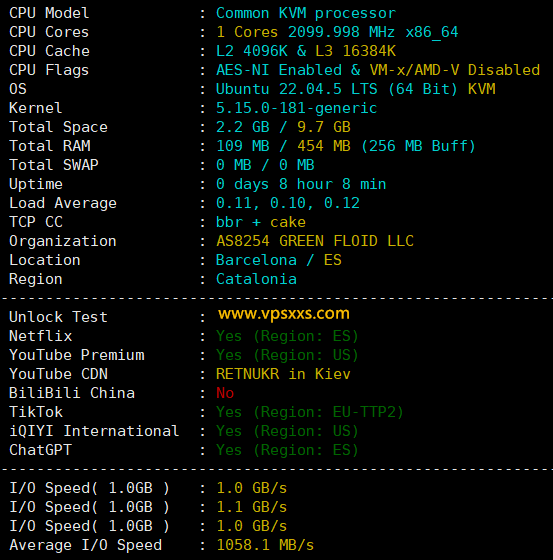The image size is (553, 560).
Task: Click the YouTube Premium label
Action: point(77,355)
